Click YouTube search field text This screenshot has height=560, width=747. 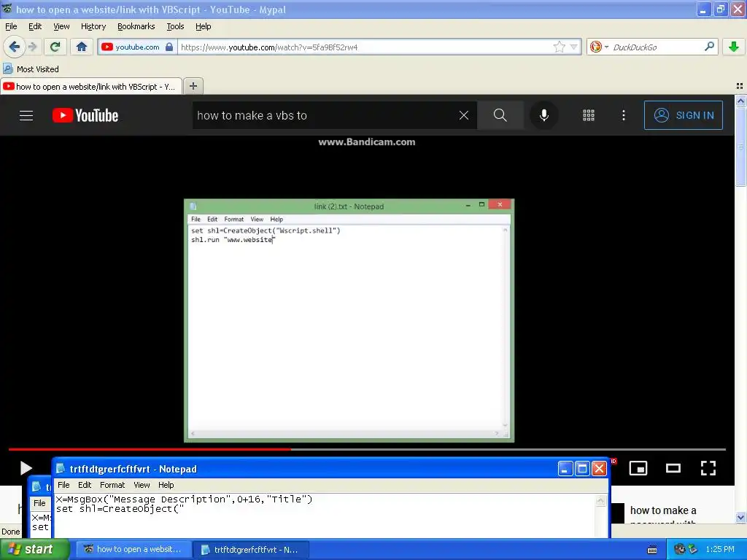click(x=252, y=115)
